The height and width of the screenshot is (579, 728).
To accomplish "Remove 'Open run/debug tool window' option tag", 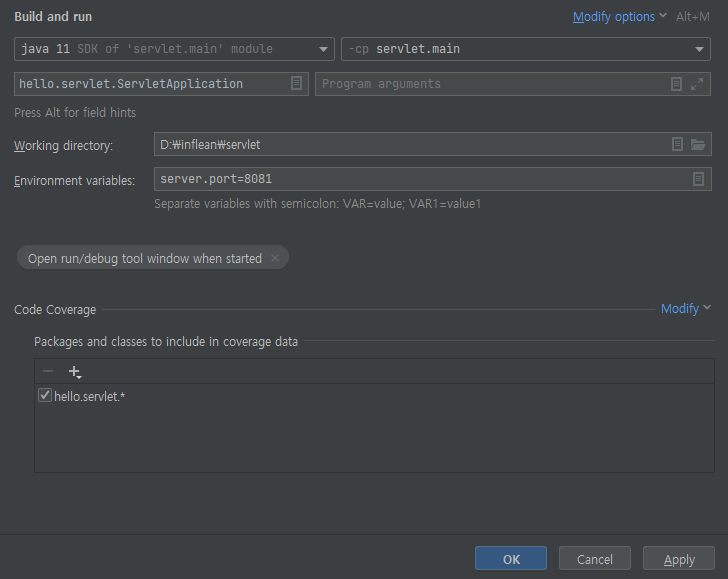I will [x=275, y=258].
